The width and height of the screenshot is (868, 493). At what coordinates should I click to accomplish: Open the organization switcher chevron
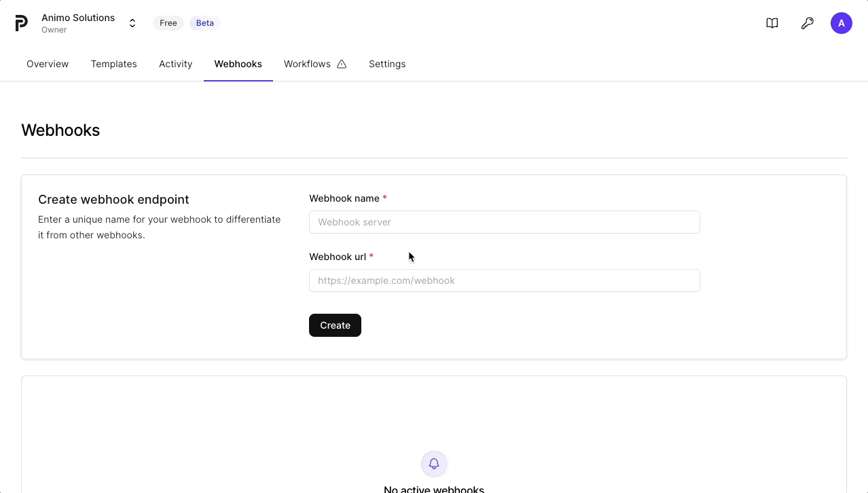click(132, 22)
